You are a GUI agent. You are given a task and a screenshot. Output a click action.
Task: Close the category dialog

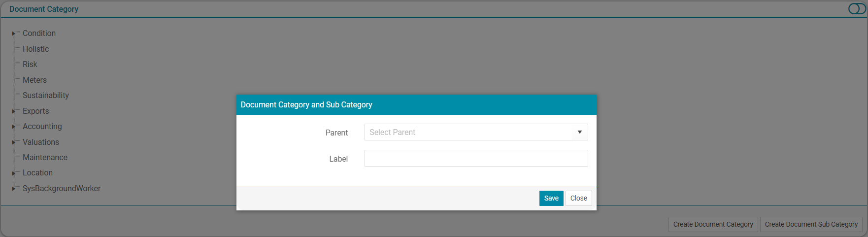tap(578, 198)
